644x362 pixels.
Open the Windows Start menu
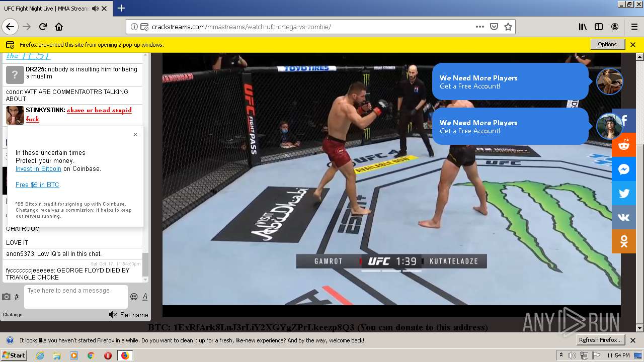(x=14, y=355)
